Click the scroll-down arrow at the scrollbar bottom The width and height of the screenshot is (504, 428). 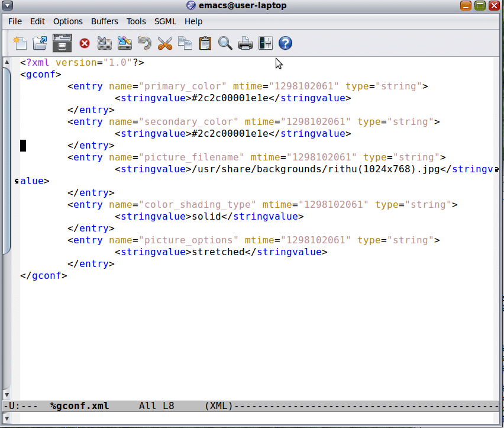(x=7, y=395)
